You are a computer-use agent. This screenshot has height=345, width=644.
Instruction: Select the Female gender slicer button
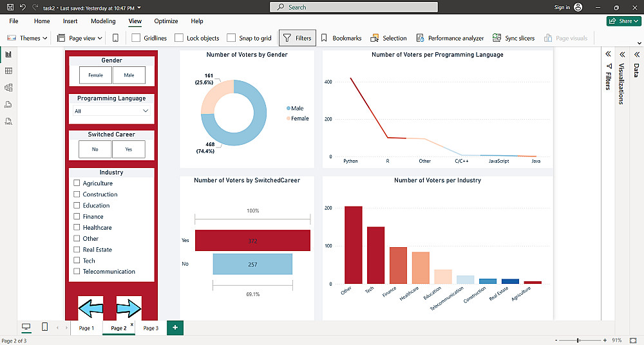pos(96,75)
